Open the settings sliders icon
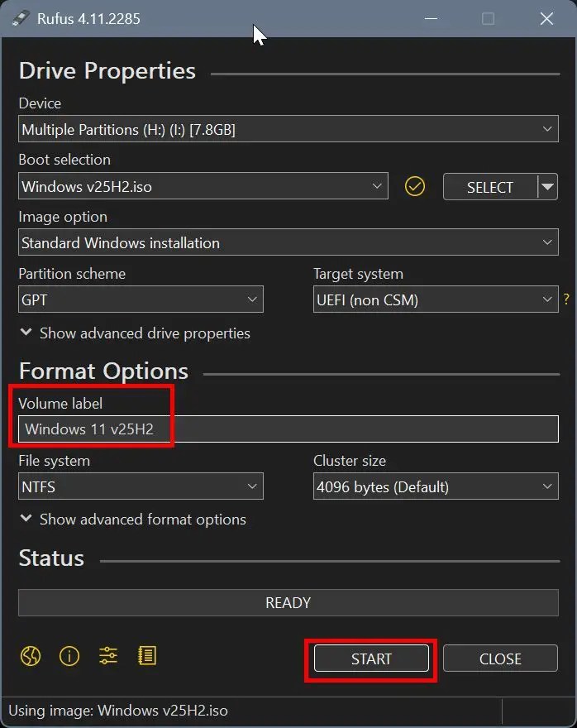Screen dimensions: 577x728 (x=108, y=656)
